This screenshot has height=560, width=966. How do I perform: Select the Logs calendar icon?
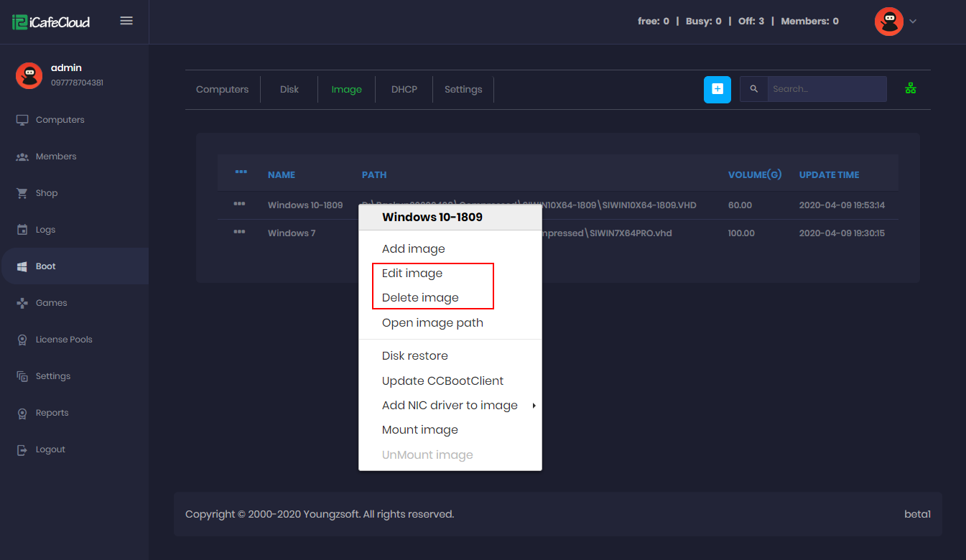pos(22,229)
